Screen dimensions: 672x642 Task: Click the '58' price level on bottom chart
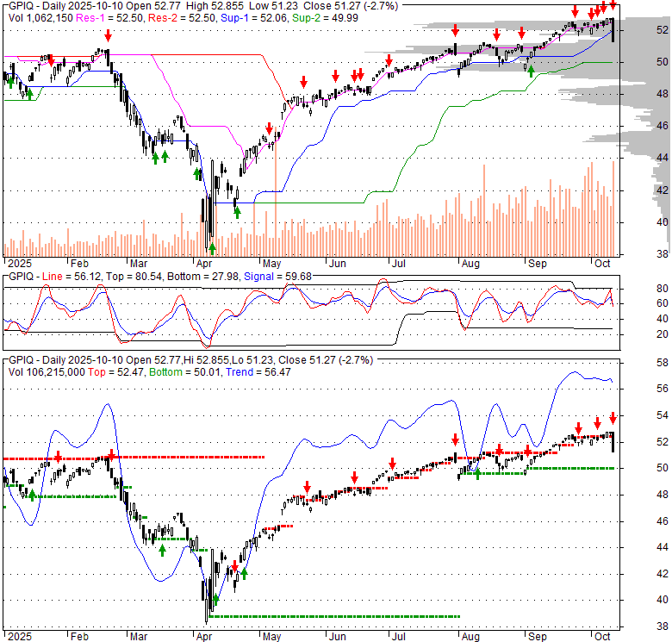[x=663, y=363]
